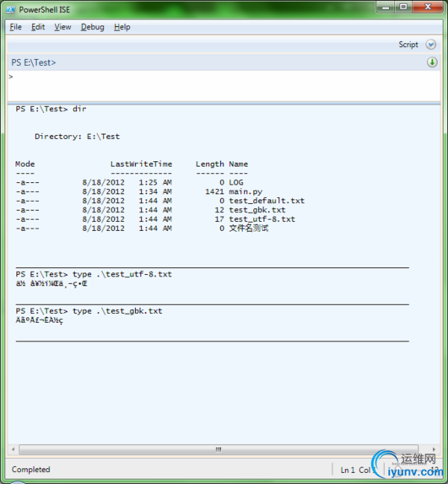Click the Script label in toolbar
The image size is (448, 484).
click(x=408, y=45)
